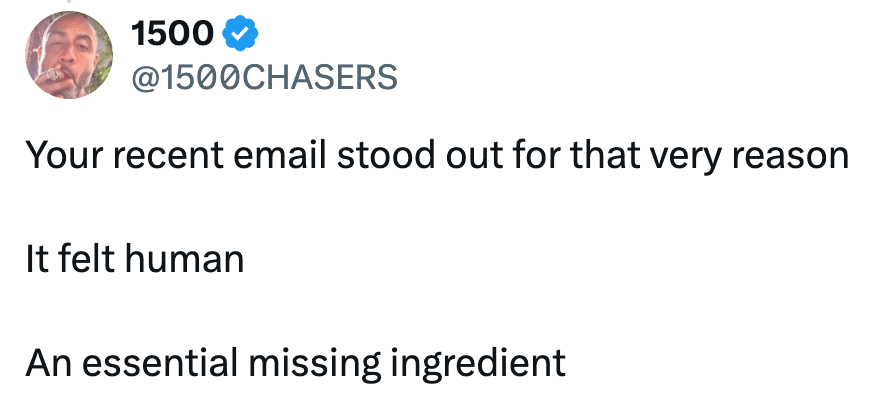Click the tweet line starting "Your recent email"
The image size is (878, 418).
[x=437, y=156]
